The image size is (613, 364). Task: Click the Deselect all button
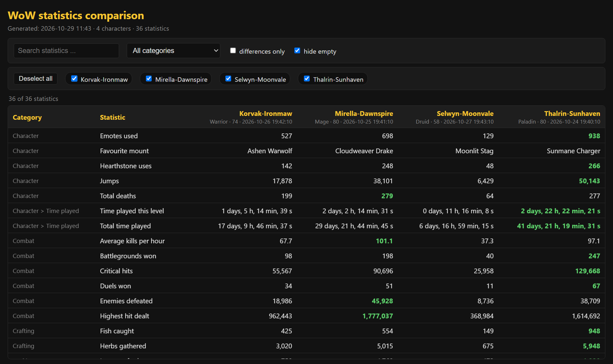[35, 79]
